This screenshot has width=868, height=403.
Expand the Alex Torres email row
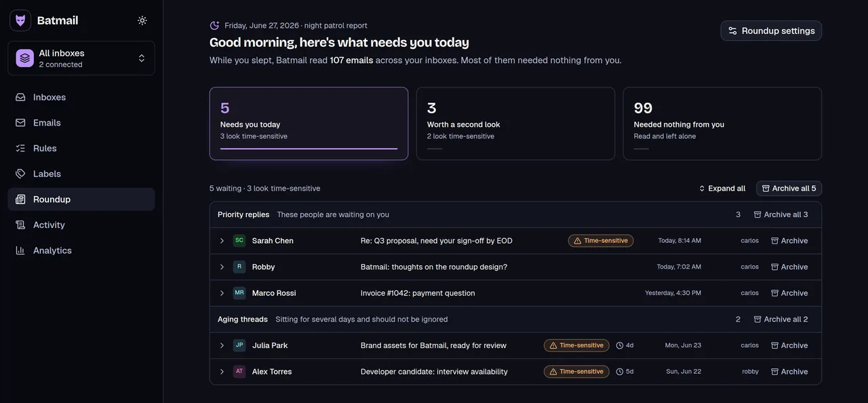click(222, 372)
